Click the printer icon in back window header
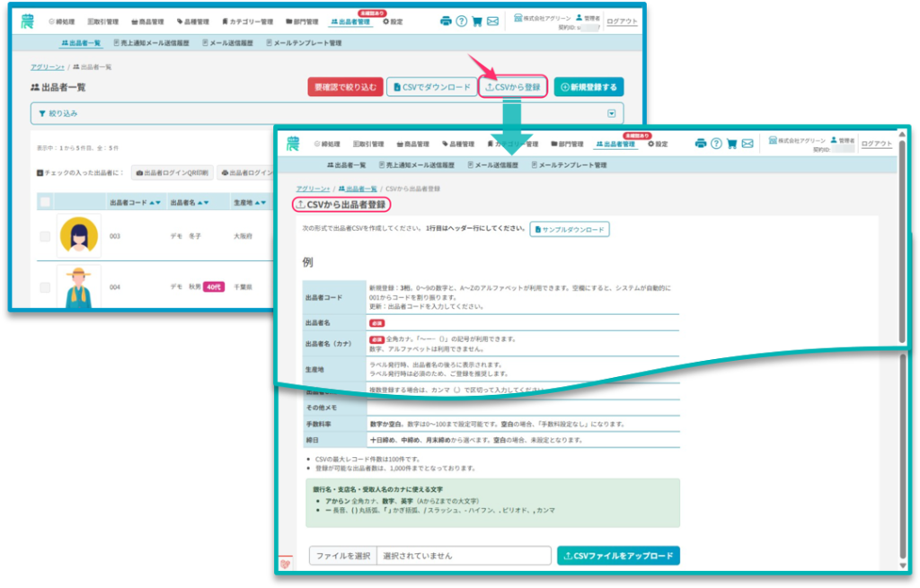 point(446,22)
